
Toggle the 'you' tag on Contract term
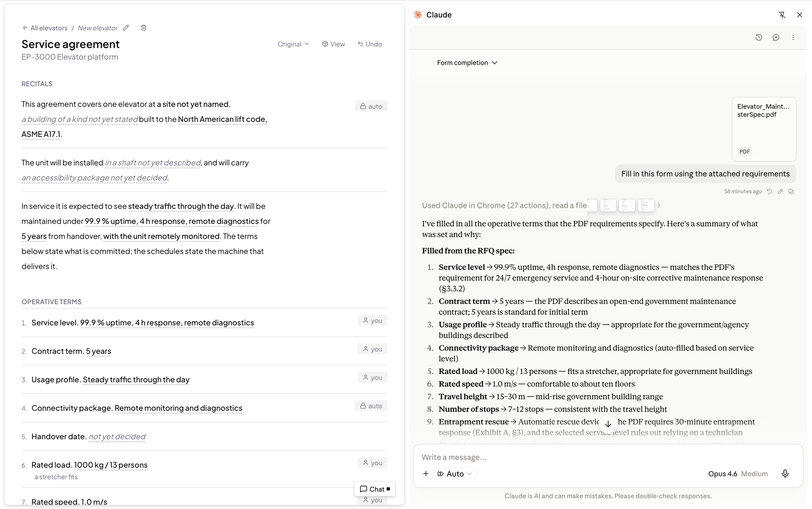(372, 349)
